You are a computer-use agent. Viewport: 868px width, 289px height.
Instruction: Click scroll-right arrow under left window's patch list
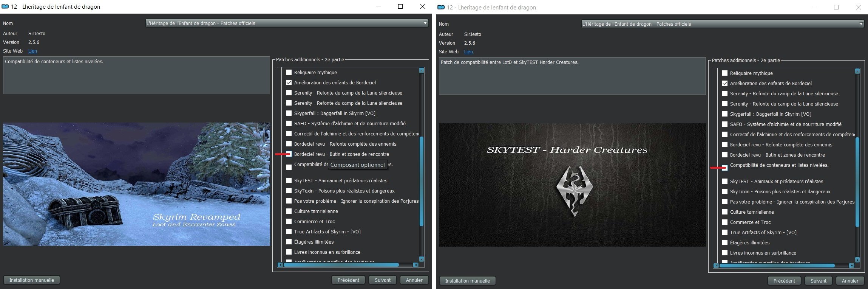point(416,265)
